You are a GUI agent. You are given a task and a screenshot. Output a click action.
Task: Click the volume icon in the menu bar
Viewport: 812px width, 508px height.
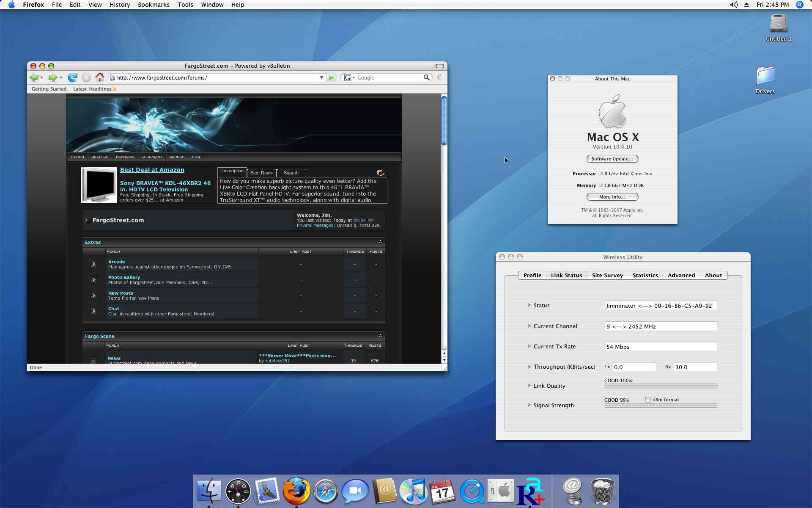[734, 5]
